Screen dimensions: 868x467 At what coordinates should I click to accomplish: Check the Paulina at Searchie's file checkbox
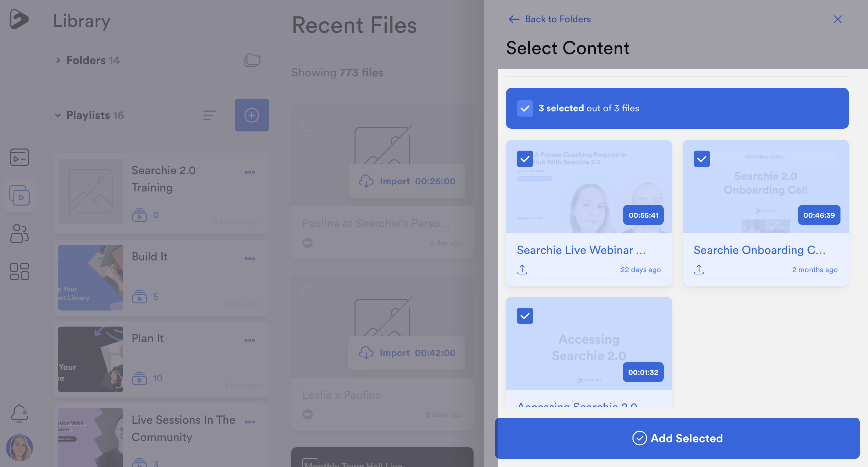pos(310,123)
